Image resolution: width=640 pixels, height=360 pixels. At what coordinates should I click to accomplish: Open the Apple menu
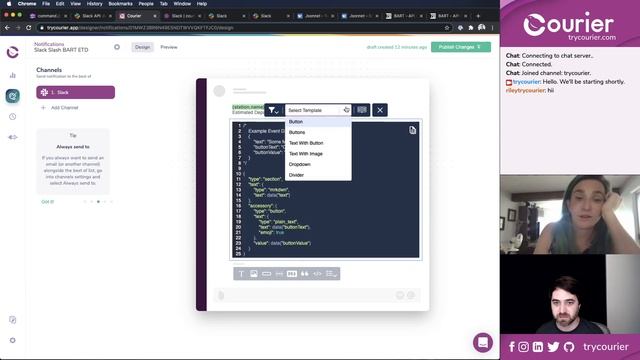tap(9, 4)
